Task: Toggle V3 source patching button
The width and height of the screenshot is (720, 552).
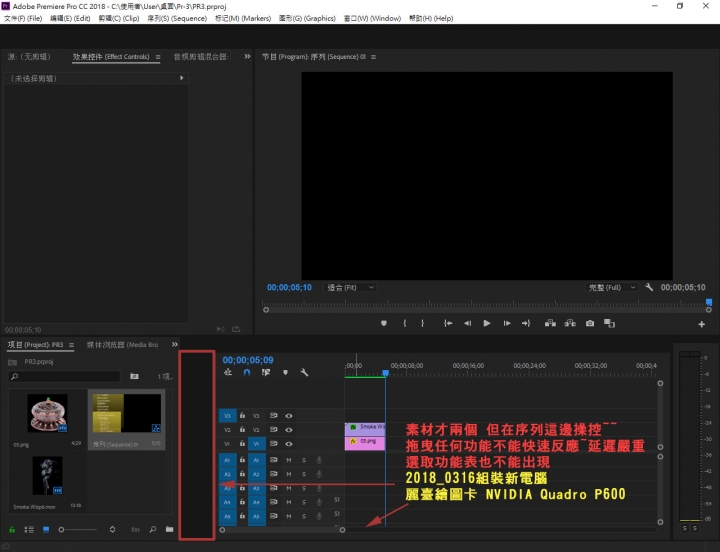Action: (227, 416)
